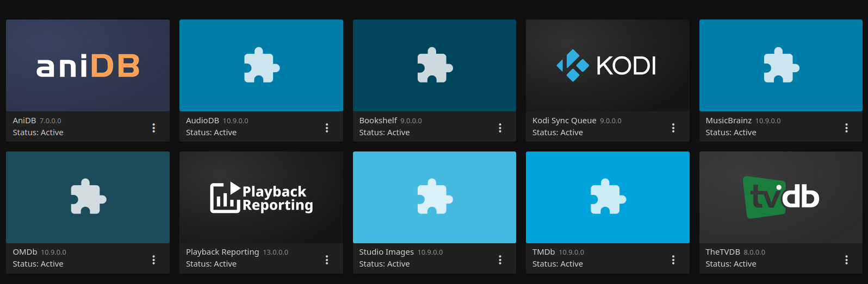This screenshot has width=868, height=284.
Task: Open the three-dot menu for Bookshelf
Action: [500, 128]
